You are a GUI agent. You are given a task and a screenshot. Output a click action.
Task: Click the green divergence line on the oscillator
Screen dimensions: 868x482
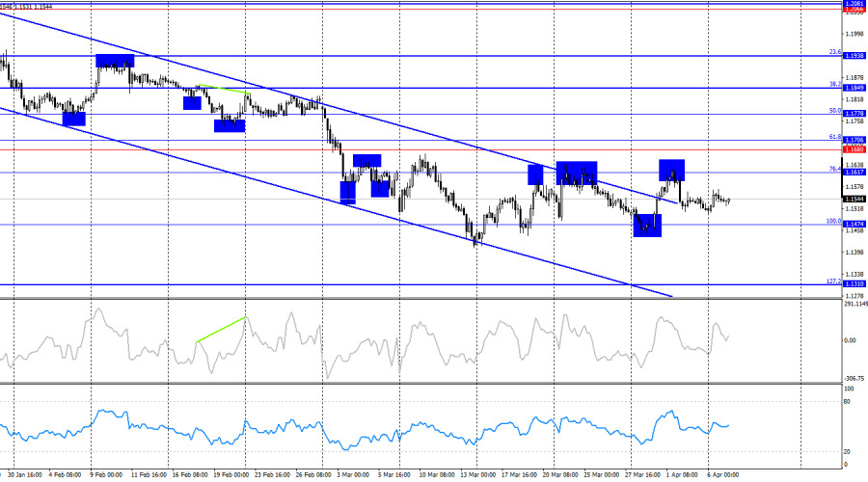(x=221, y=330)
